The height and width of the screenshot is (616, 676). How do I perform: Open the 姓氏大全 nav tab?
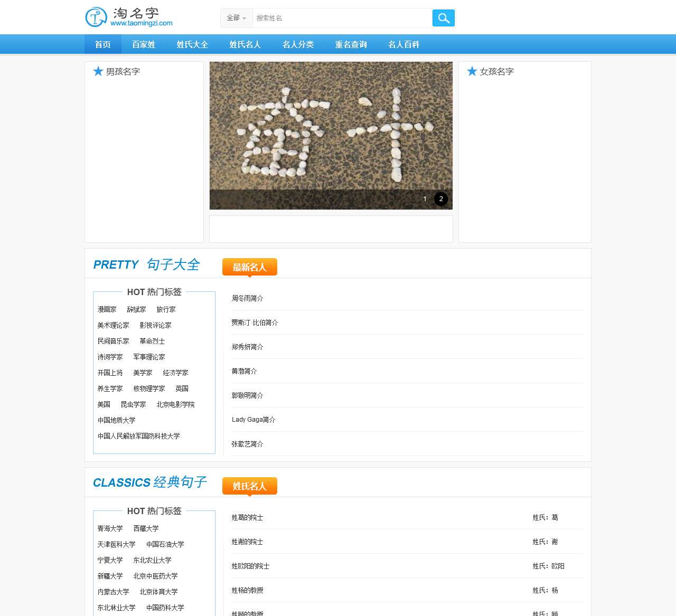(192, 44)
